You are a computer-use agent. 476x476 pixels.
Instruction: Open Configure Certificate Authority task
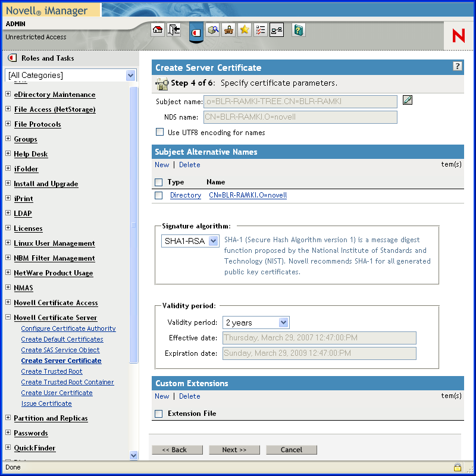68,328
